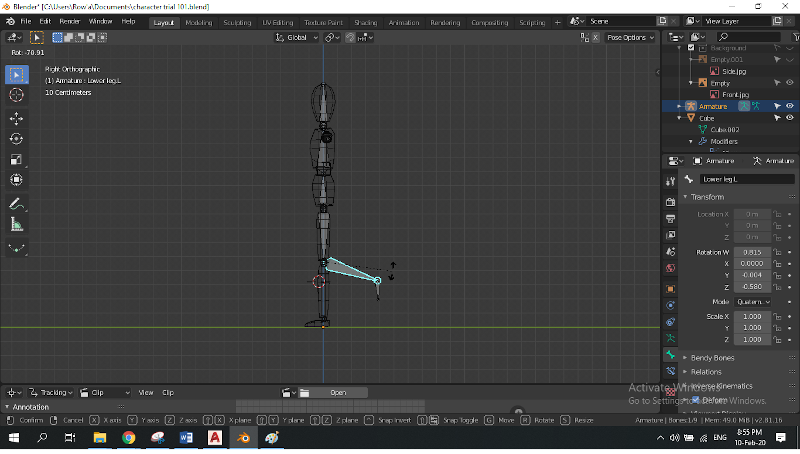
Task: Click the outliner search field
Action: [x=748, y=37]
